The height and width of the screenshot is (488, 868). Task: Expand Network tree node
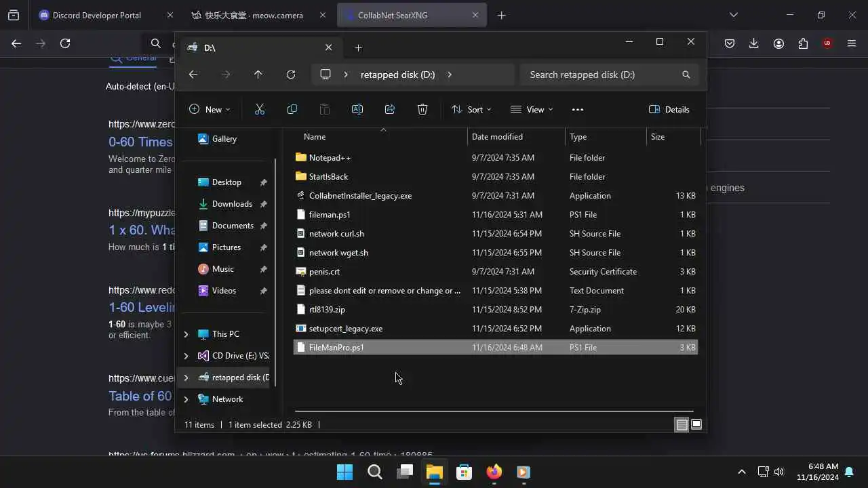pos(186,399)
